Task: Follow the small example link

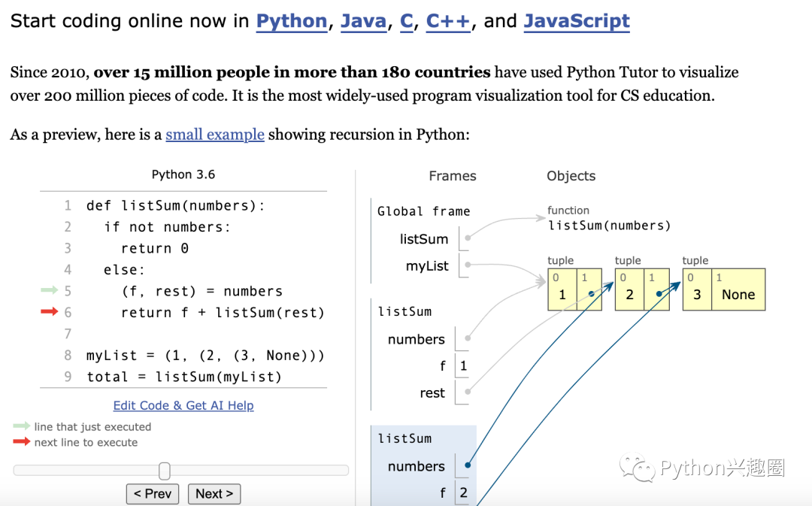Action: tap(215, 135)
